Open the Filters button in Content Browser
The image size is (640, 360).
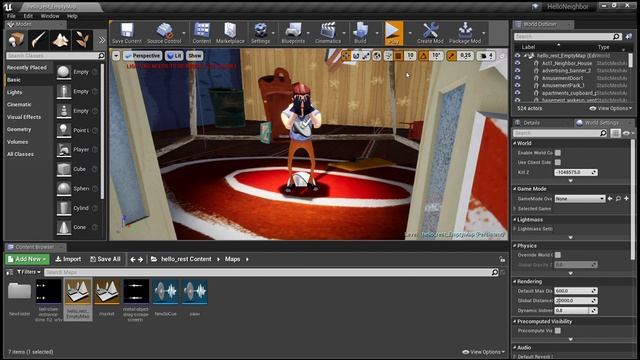coord(29,272)
